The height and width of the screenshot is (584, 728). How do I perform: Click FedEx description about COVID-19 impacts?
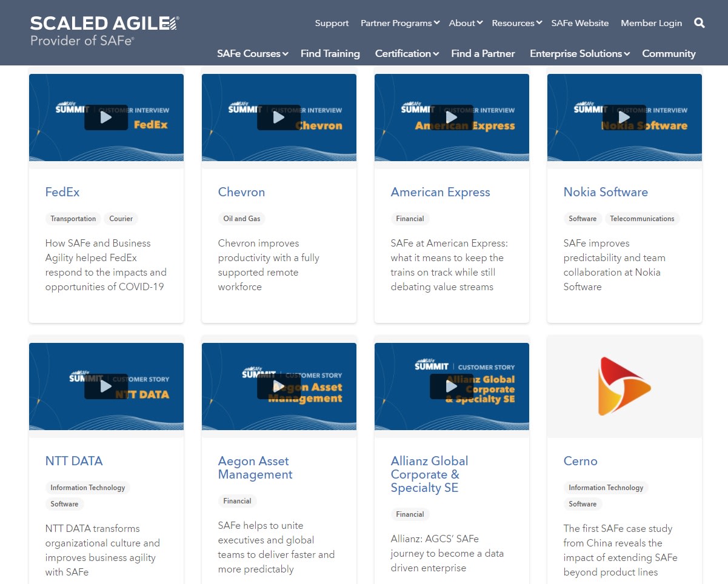point(106,265)
